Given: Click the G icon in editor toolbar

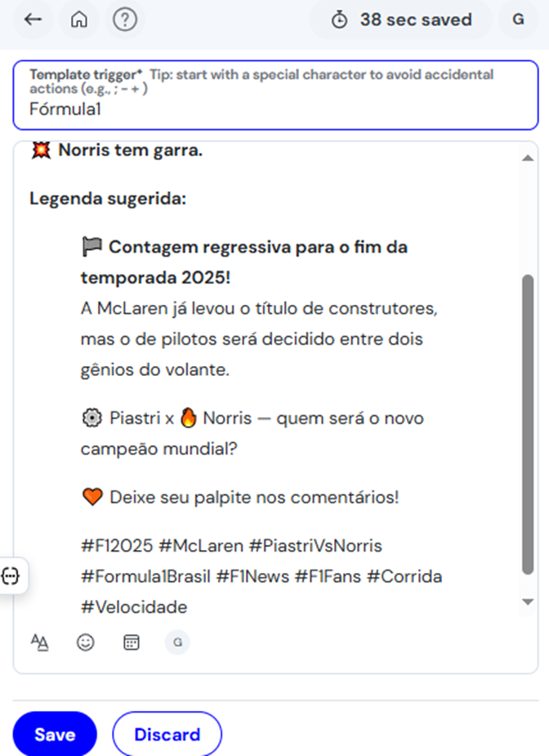Looking at the screenshot, I should click(176, 642).
